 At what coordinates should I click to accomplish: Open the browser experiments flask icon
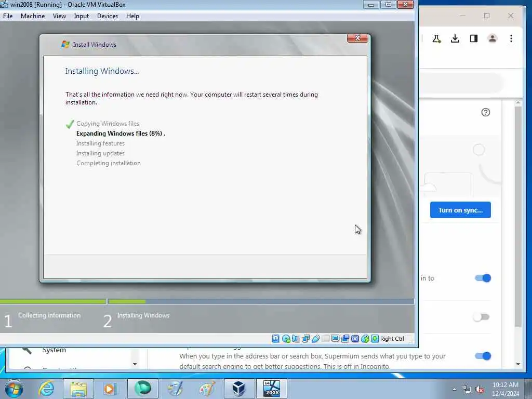tap(436, 38)
